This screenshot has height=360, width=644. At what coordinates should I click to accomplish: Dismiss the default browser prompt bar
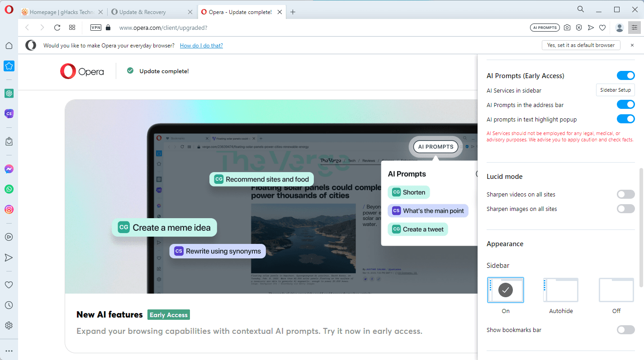(632, 45)
